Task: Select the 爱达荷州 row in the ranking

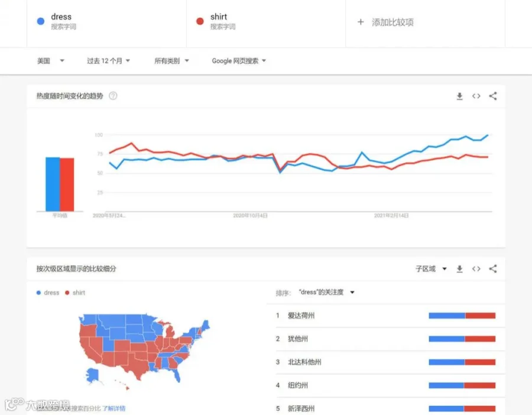Action: [390, 316]
